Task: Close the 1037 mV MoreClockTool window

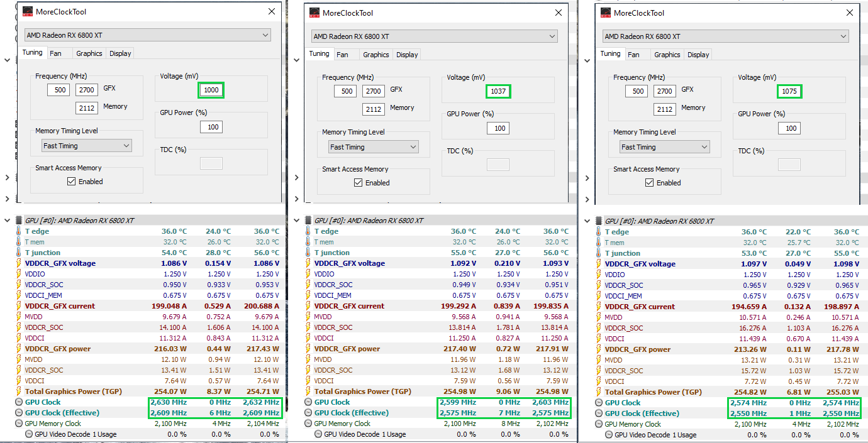Action: pyautogui.click(x=559, y=13)
